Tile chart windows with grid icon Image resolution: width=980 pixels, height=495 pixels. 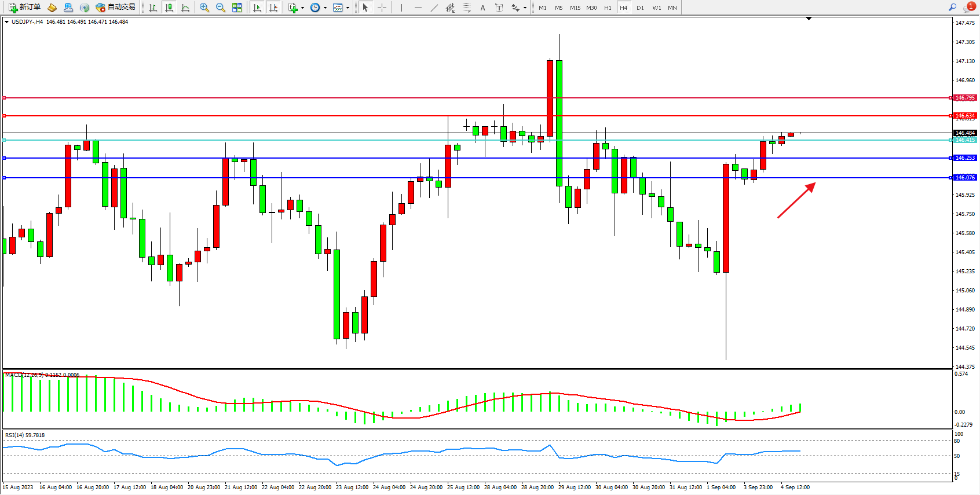pyautogui.click(x=237, y=8)
